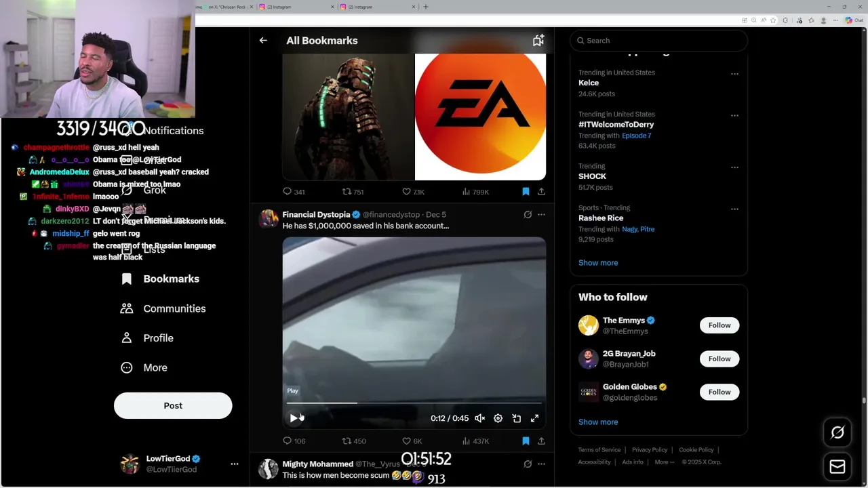Open the Dead Space image thumbnail
The height and width of the screenshot is (488, 868).
(x=348, y=117)
